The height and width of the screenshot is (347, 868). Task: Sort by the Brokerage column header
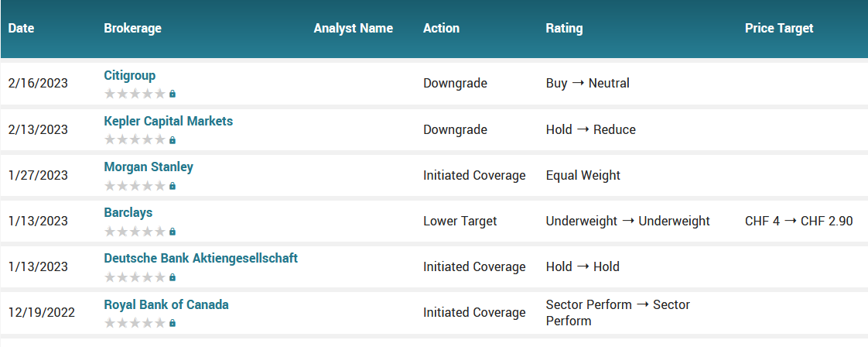coord(133,28)
